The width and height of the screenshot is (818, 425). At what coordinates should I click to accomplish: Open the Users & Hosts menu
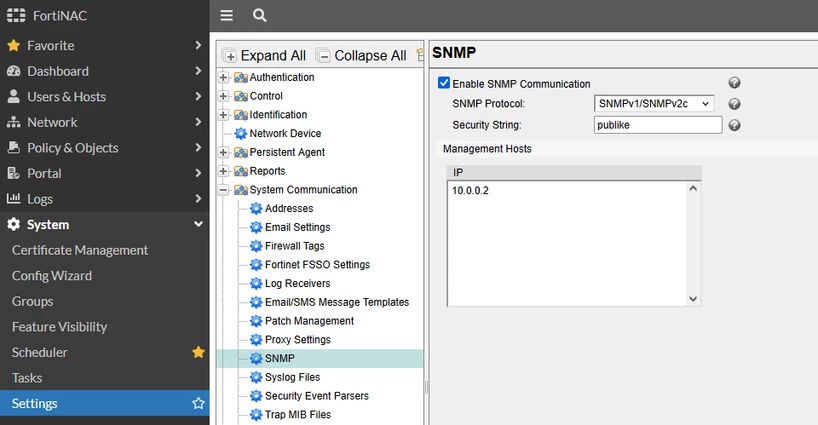tap(104, 96)
